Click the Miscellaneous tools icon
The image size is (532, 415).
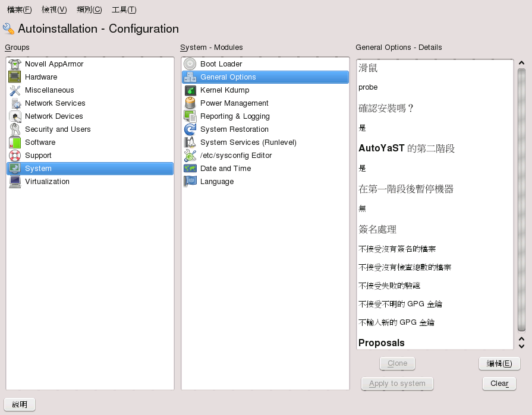coord(15,90)
